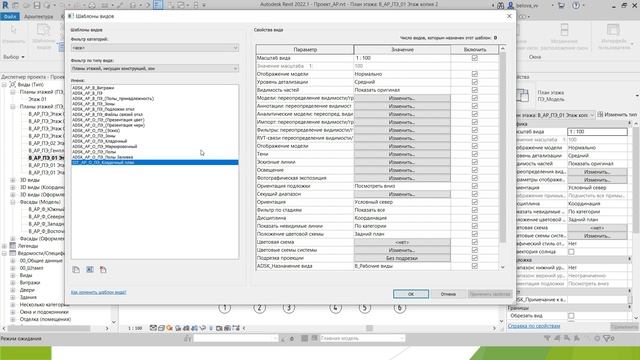Click the drawing area horizontal scrollbar thumb
640x360 pixels.
click(369, 328)
